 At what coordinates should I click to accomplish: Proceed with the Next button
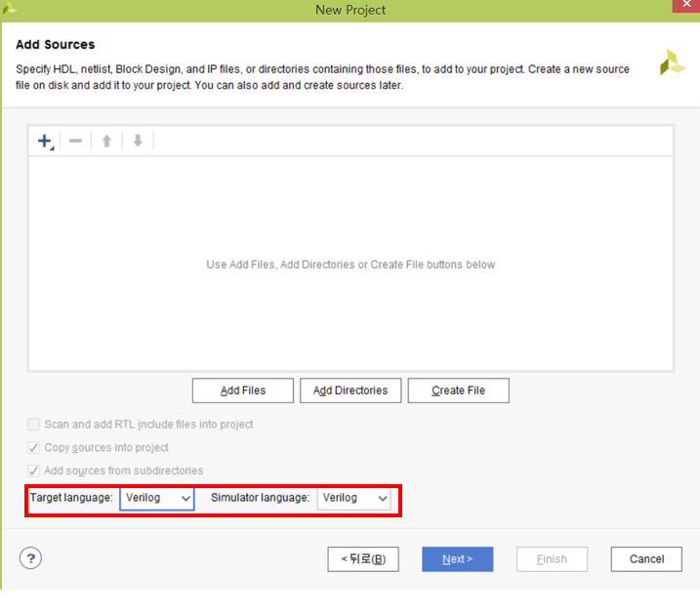pyautogui.click(x=458, y=559)
